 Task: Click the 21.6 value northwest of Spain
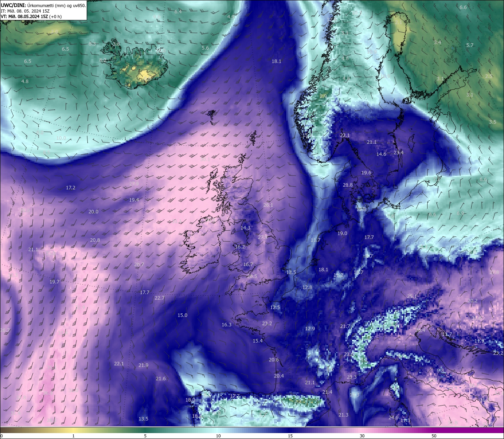coord(161,379)
